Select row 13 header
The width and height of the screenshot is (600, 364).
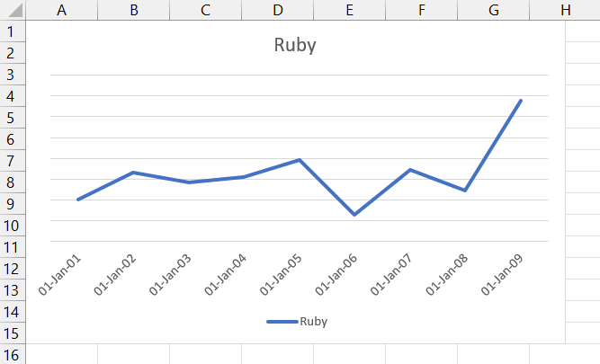tap(13, 290)
